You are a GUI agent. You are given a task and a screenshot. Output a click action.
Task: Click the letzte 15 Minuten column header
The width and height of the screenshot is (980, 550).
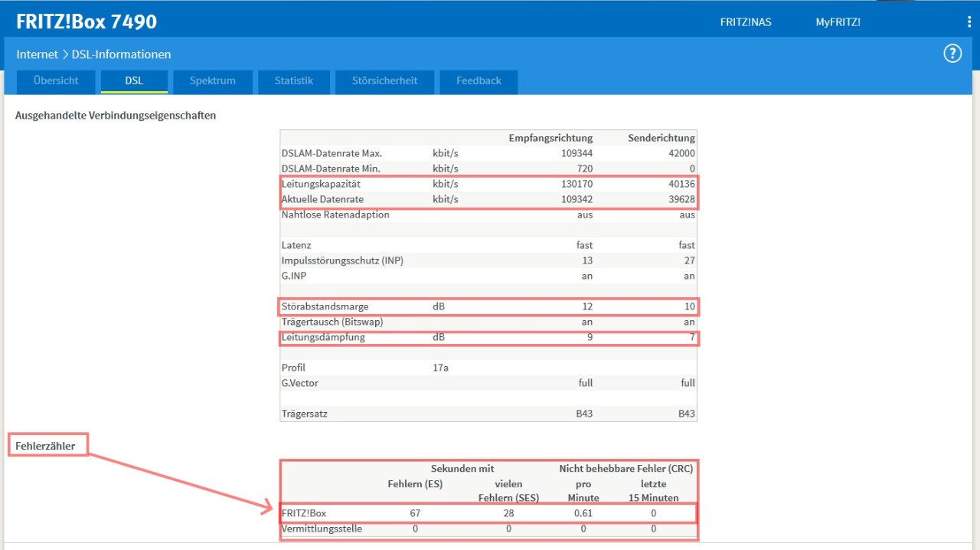[654, 491]
